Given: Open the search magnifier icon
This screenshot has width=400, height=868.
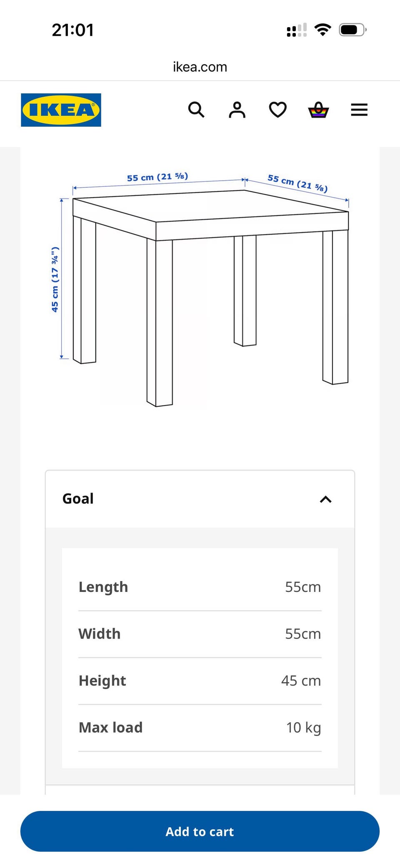Looking at the screenshot, I should pos(196,110).
